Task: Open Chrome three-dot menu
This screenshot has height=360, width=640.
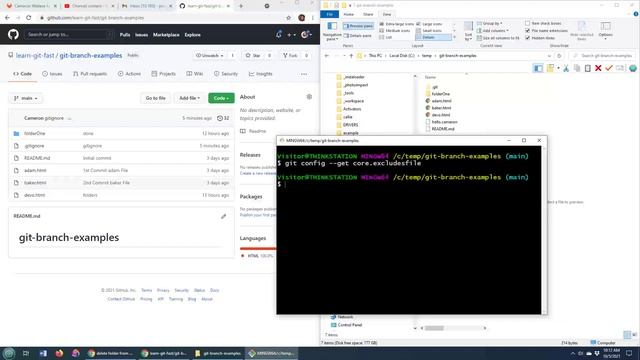Action: (313, 18)
